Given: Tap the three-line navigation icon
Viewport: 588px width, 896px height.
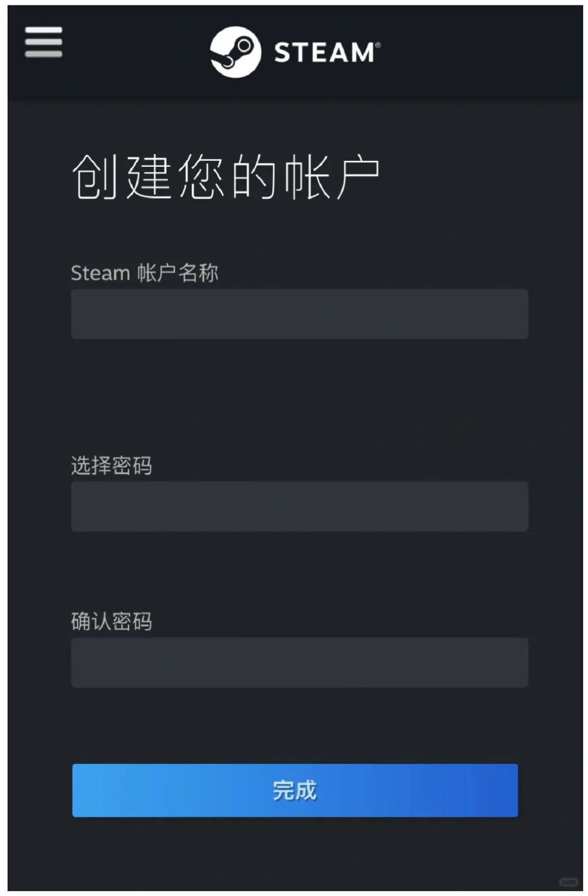Looking at the screenshot, I should coord(43,42).
